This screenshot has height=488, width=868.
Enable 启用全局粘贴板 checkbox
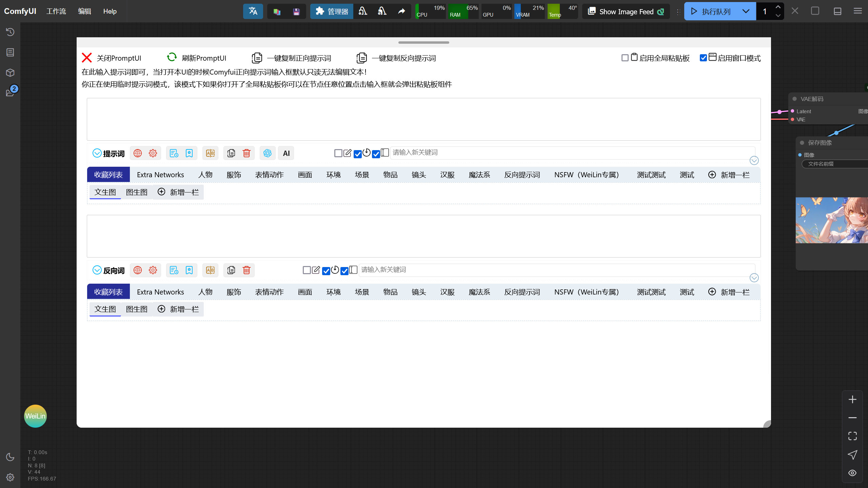click(x=625, y=58)
